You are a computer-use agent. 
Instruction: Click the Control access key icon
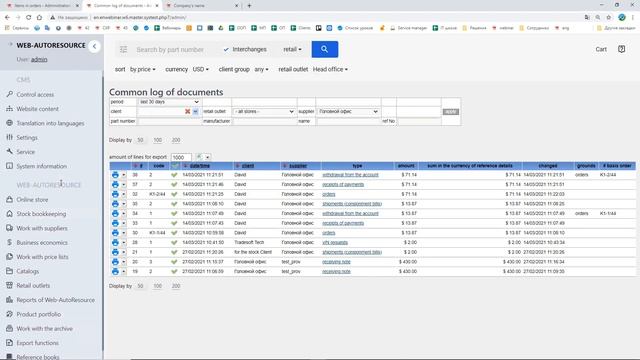click(x=9, y=94)
